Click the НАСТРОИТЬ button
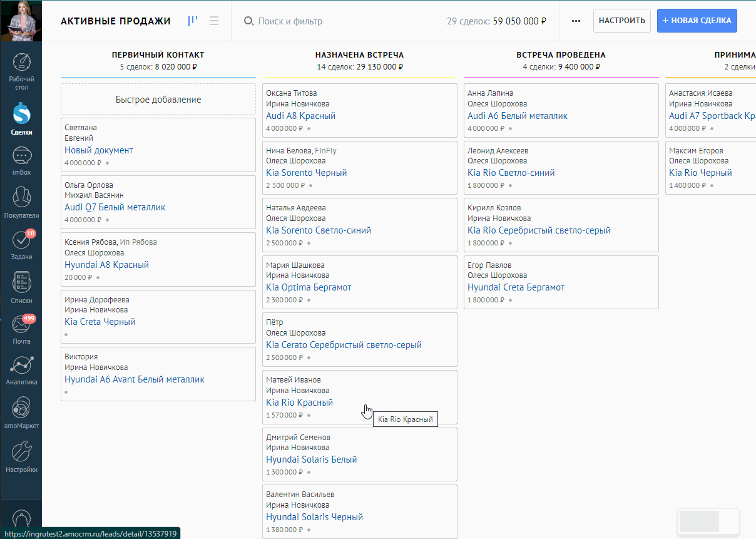 coord(622,21)
